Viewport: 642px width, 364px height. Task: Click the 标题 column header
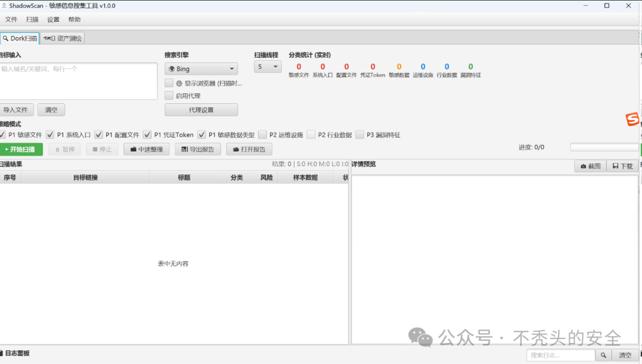click(x=184, y=178)
